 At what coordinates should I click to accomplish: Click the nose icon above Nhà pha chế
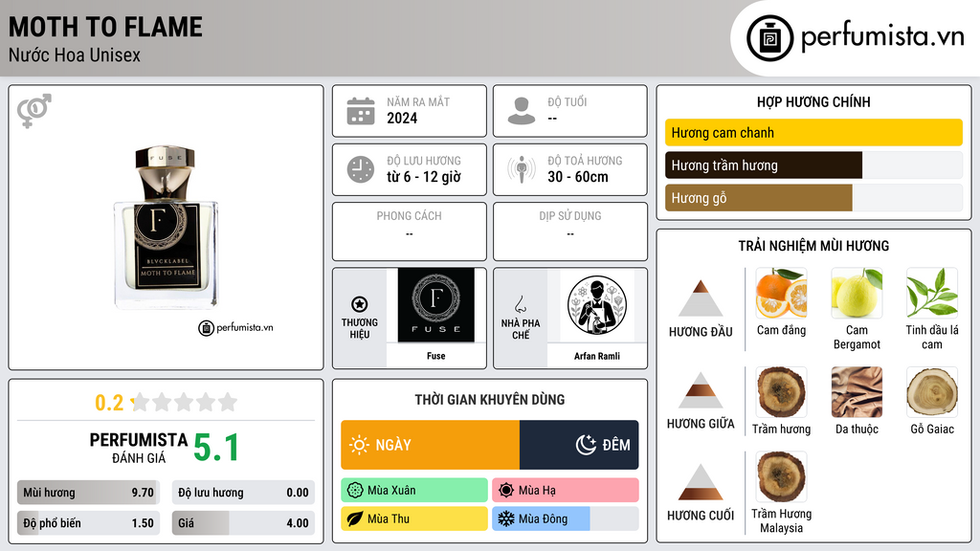click(x=520, y=304)
